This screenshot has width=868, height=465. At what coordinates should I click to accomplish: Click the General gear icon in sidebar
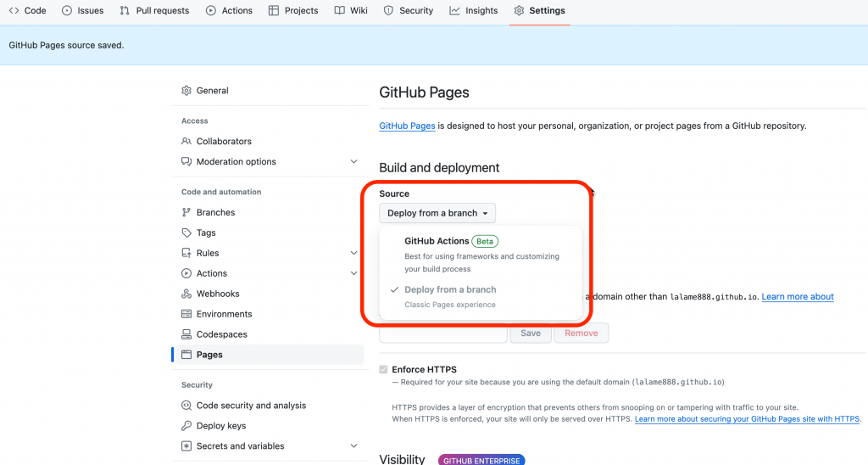(x=186, y=90)
